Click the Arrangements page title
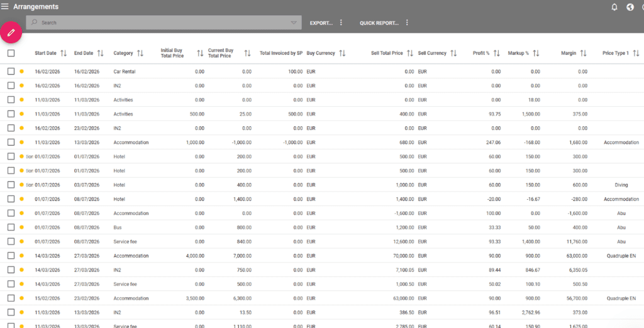This screenshot has height=328, width=644. [36, 7]
